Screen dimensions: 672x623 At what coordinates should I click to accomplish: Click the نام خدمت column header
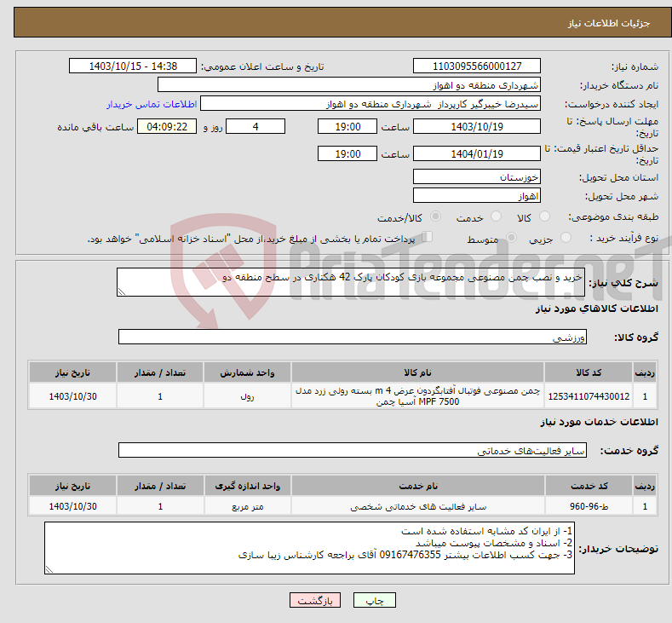(x=418, y=486)
